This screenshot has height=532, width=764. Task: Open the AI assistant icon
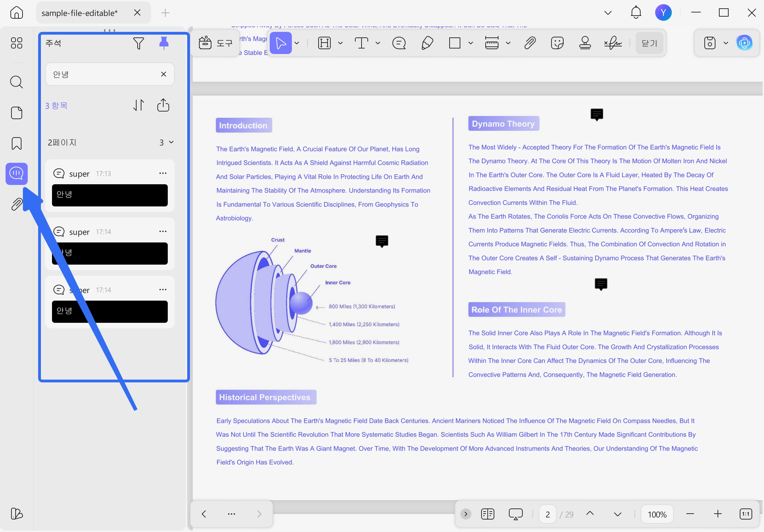(x=745, y=43)
